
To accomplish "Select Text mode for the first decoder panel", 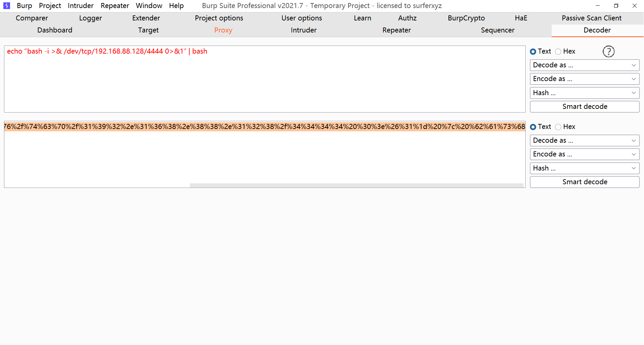I will (540, 52).
